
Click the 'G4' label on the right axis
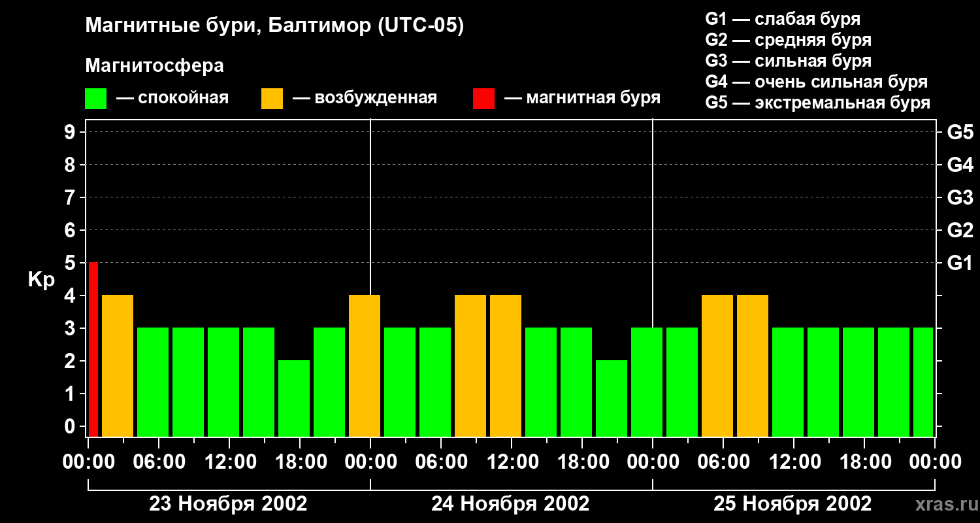960,165
